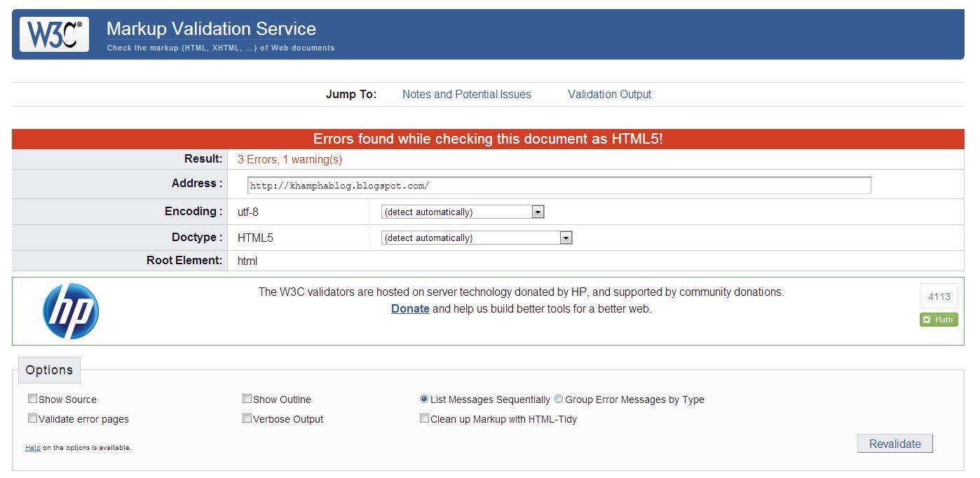Image resolution: width=980 pixels, height=478 pixels.
Task: Click the 4113 Flattr count bubble
Action: pos(939,296)
